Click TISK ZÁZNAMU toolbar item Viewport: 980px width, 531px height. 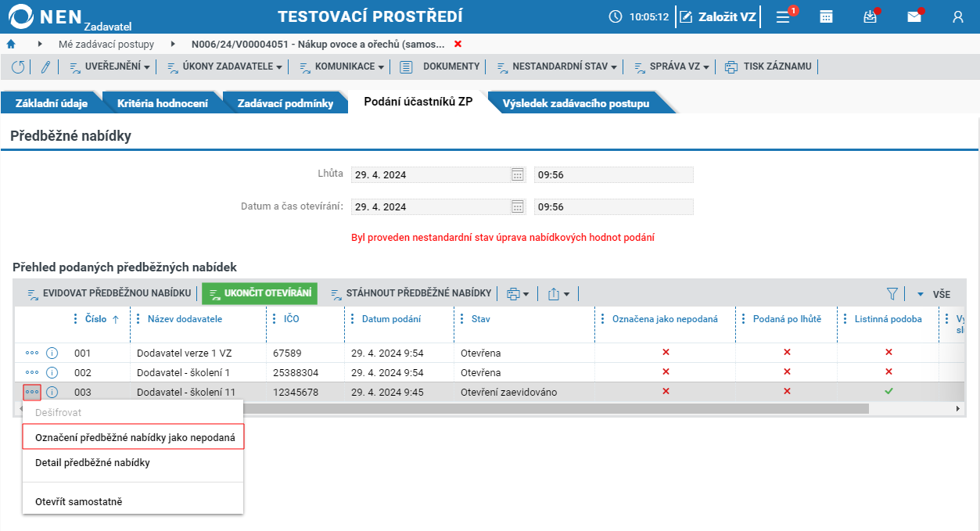tap(769, 67)
